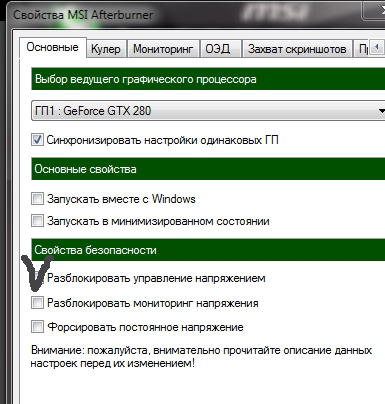Tick Разблокировать управление напряжением checkbox
The height and width of the screenshot is (404, 385).
click(x=37, y=278)
